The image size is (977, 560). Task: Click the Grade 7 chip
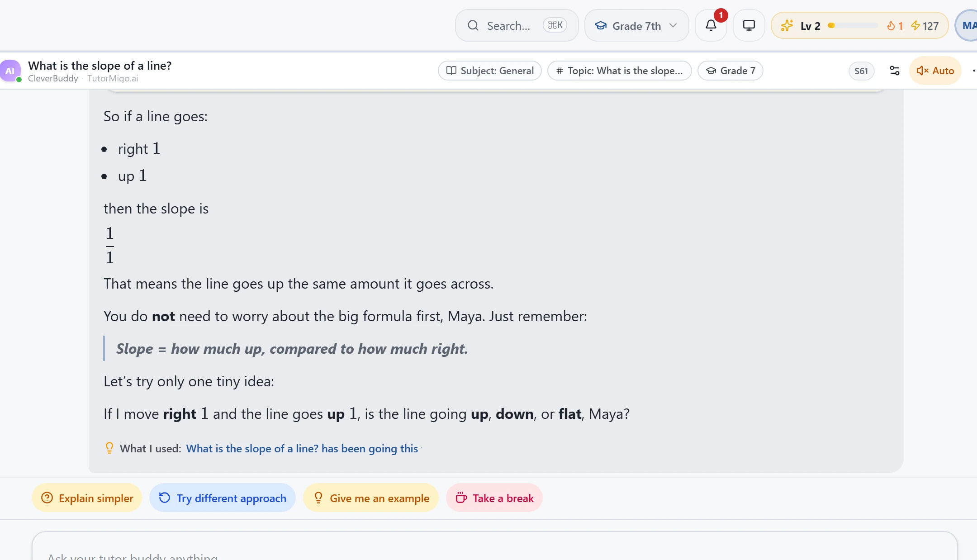[730, 71]
